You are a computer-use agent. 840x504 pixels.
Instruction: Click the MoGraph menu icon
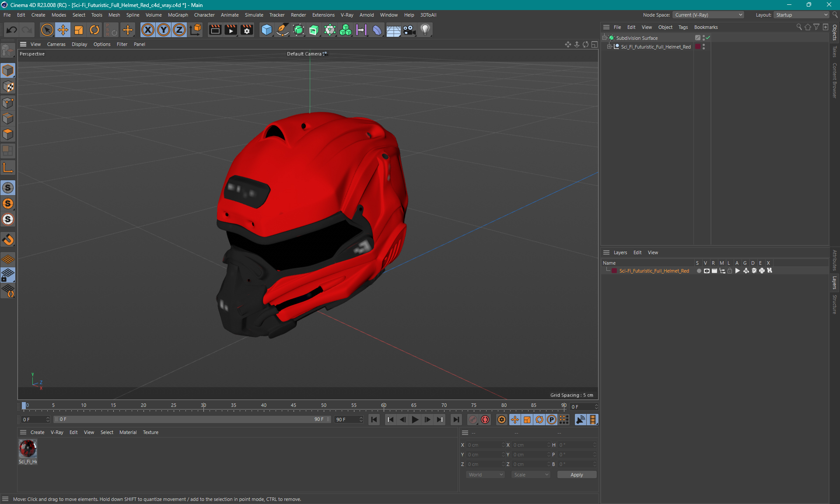click(178, 14)
